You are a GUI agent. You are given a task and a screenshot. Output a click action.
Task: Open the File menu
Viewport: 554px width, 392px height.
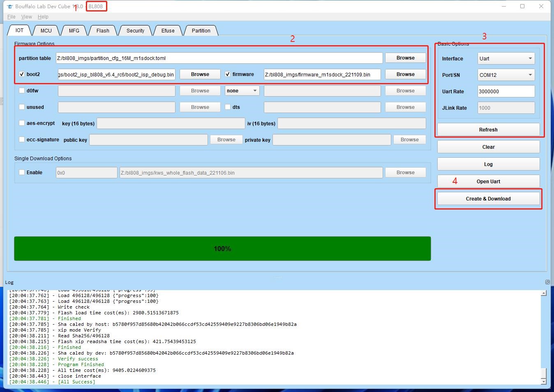click(x=12, y=17)
